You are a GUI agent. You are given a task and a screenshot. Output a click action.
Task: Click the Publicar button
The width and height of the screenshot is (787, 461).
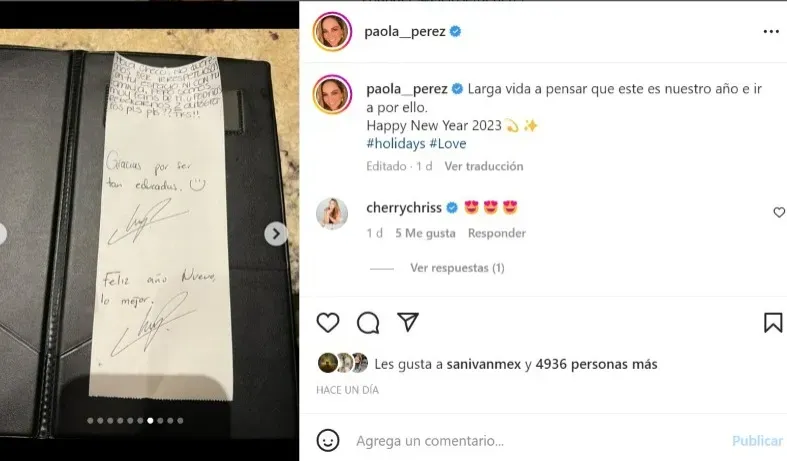(x=757, y=441)
